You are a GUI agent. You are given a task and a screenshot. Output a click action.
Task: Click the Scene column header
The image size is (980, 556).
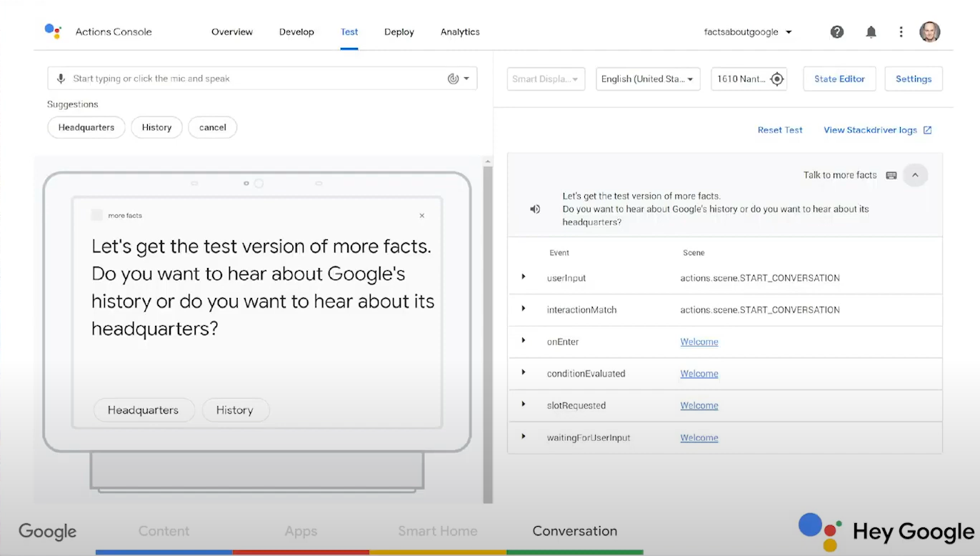pos(694,253)
